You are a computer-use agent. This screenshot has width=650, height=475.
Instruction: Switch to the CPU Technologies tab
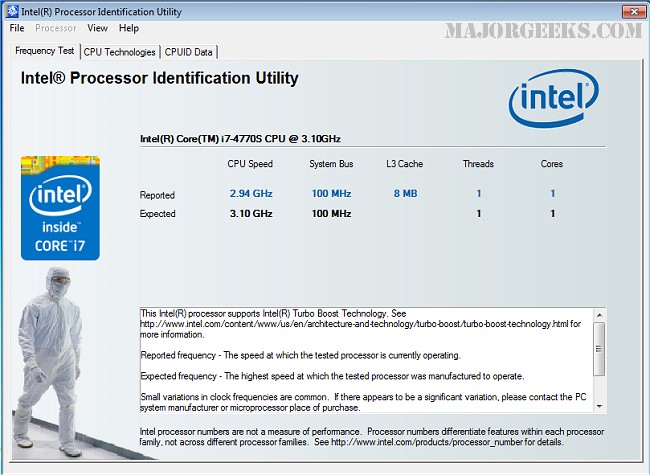(119, 52)
